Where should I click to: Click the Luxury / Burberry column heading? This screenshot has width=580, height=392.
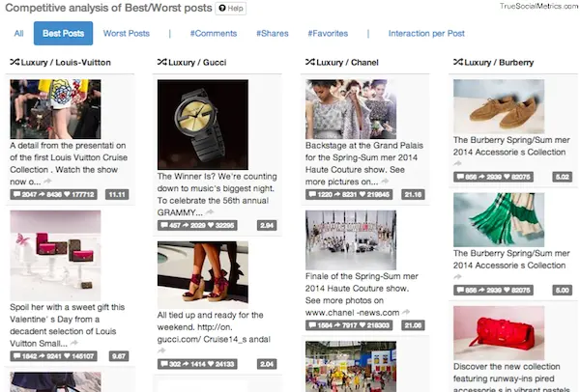[500, 62]
